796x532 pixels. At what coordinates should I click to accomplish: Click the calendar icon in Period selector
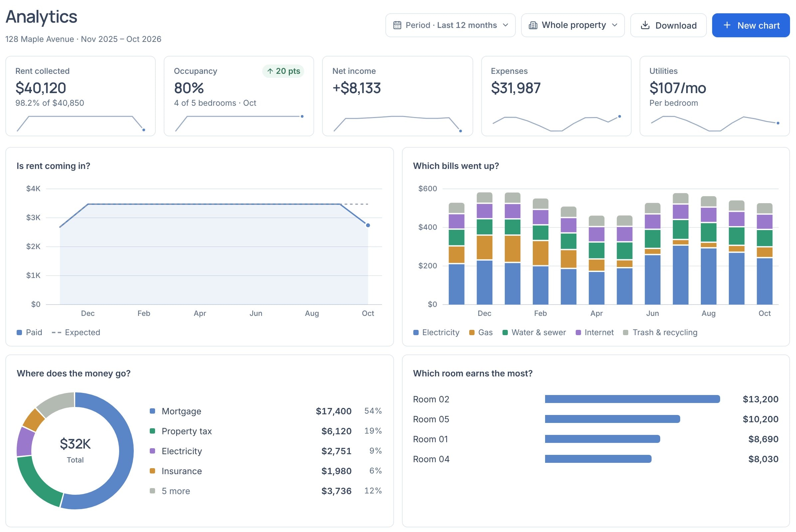397,26
